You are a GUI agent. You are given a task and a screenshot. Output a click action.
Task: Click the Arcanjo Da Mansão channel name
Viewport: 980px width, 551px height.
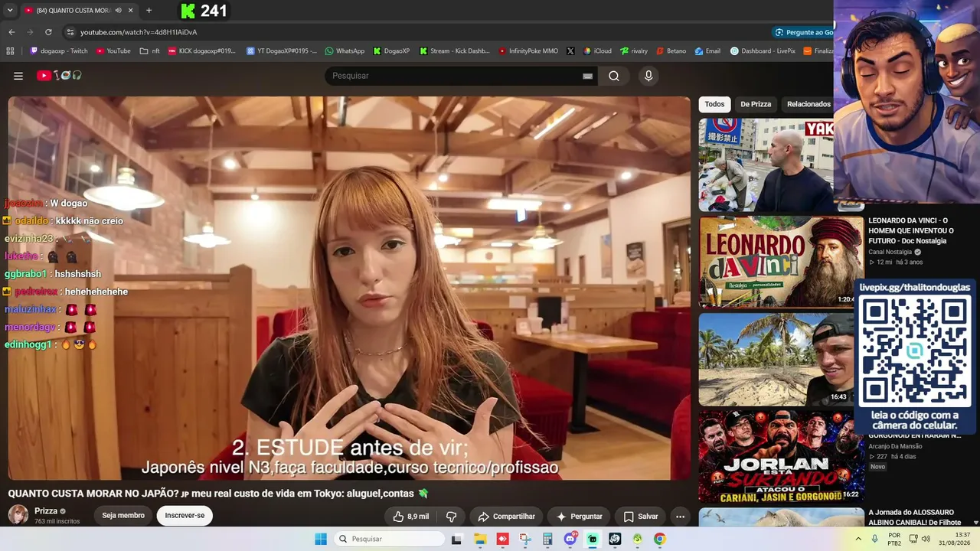pos(895,446)
